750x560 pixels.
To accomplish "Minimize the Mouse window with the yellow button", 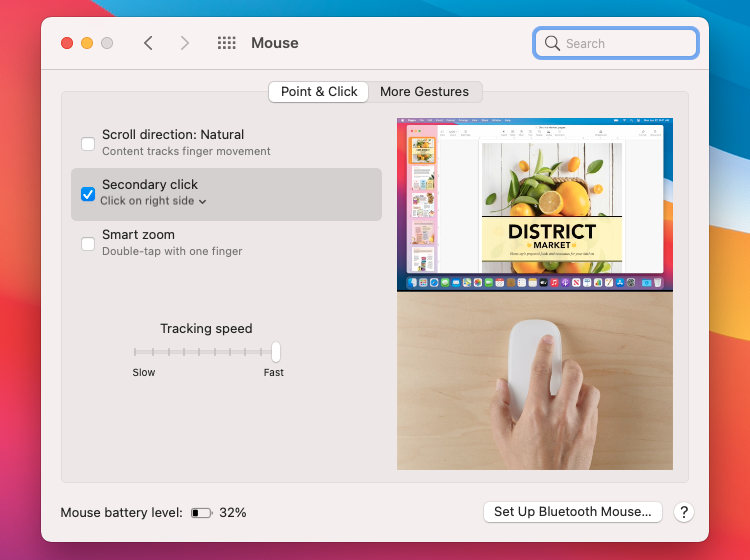I will tap(87, 43).
